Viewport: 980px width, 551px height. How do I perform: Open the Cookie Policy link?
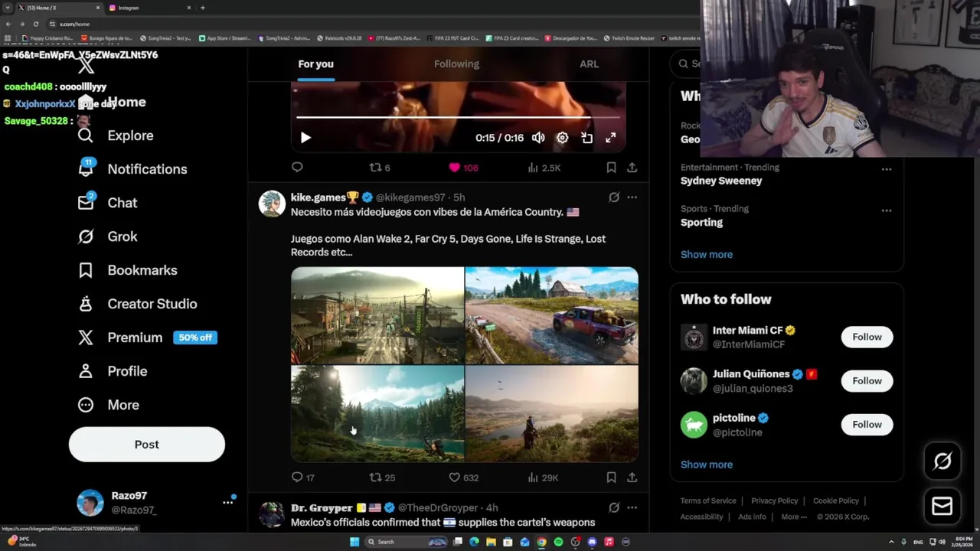click(x=836, y=500)
